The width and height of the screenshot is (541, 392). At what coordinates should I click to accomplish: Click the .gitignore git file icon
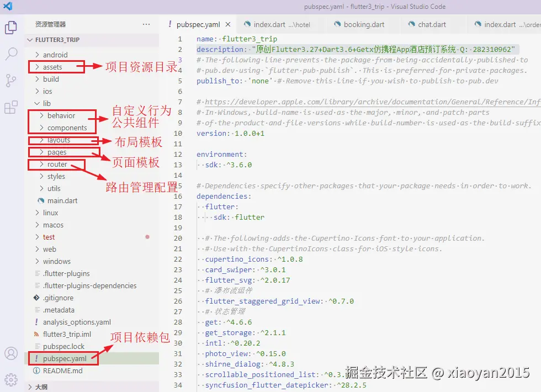(36, 298)
